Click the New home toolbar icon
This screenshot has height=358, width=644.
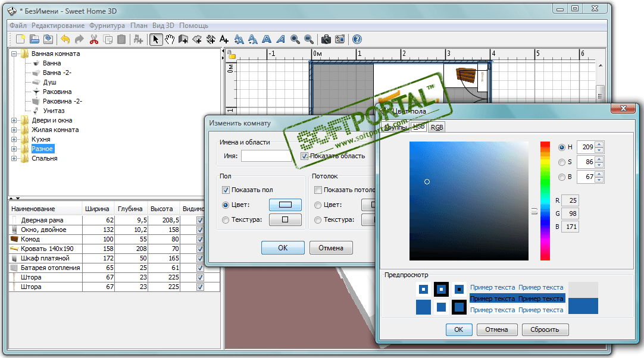[x=20, y=39]
